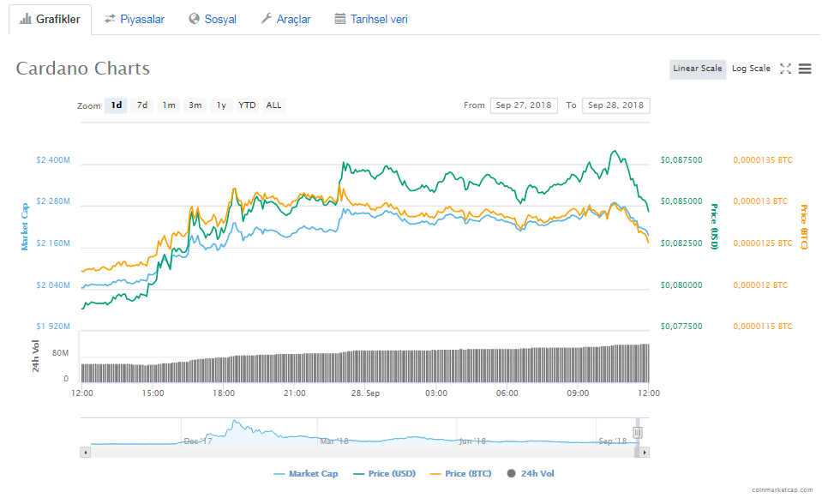The height and width of the screenshot is (504, 822).
Task: Click the 0,000012 BTC axis label
Action: (x=760, y=285)
